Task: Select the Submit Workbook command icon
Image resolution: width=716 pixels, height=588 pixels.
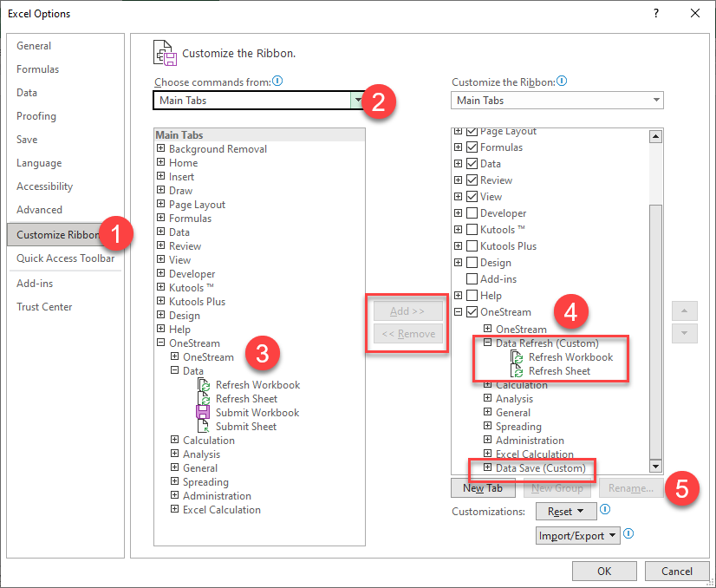Action: coord(204,412)
